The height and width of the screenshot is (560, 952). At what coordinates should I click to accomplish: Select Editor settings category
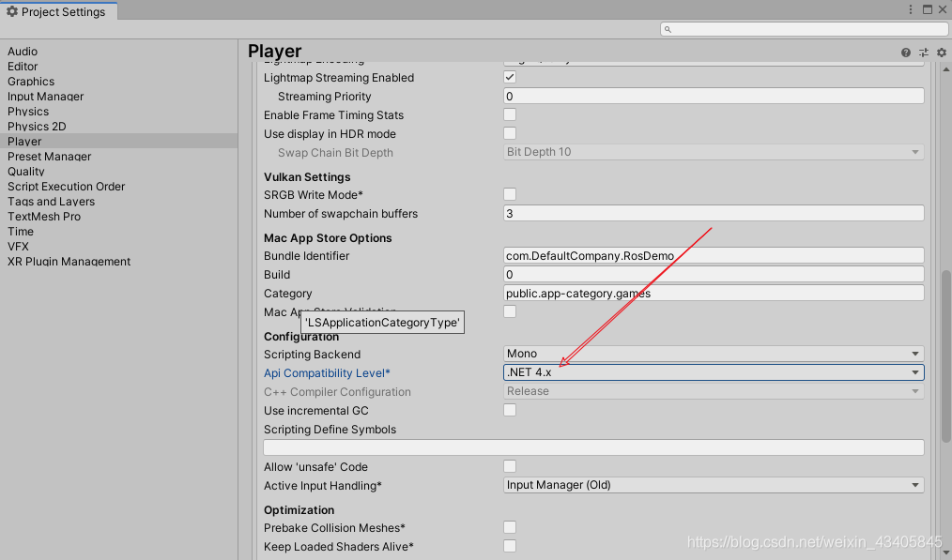point(23,67)
